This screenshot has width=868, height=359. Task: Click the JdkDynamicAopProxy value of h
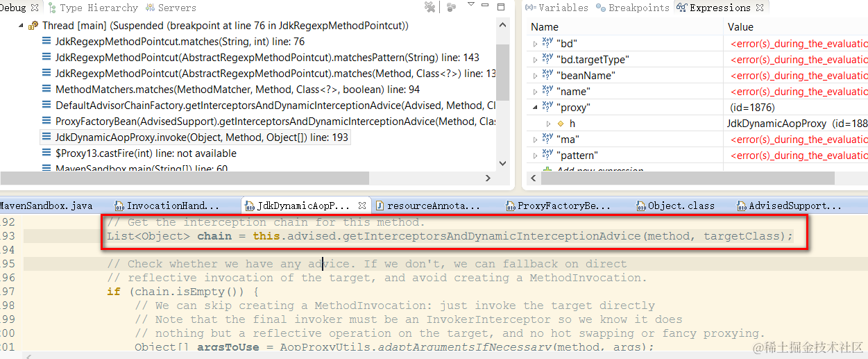pyautogui.click(x=797, y=123)
